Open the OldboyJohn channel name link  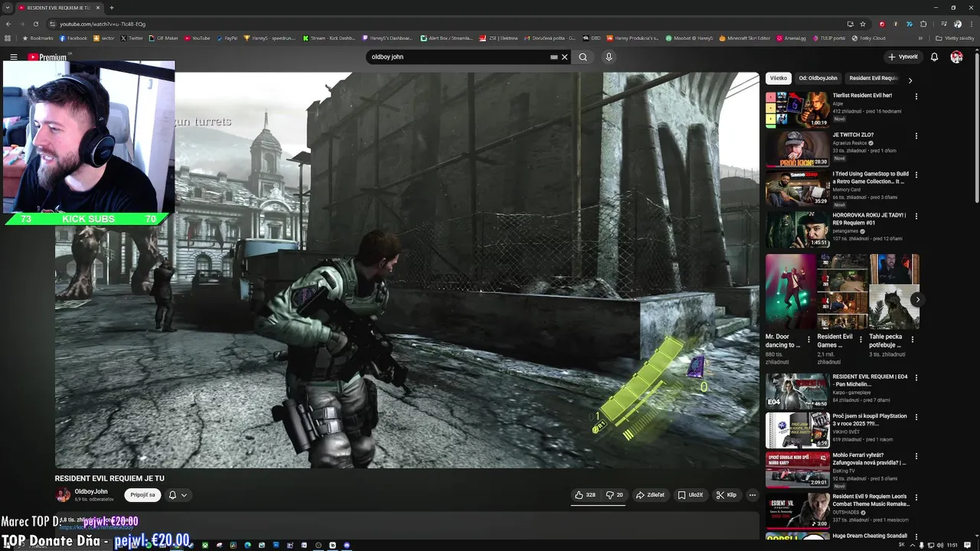click(91, 491)
